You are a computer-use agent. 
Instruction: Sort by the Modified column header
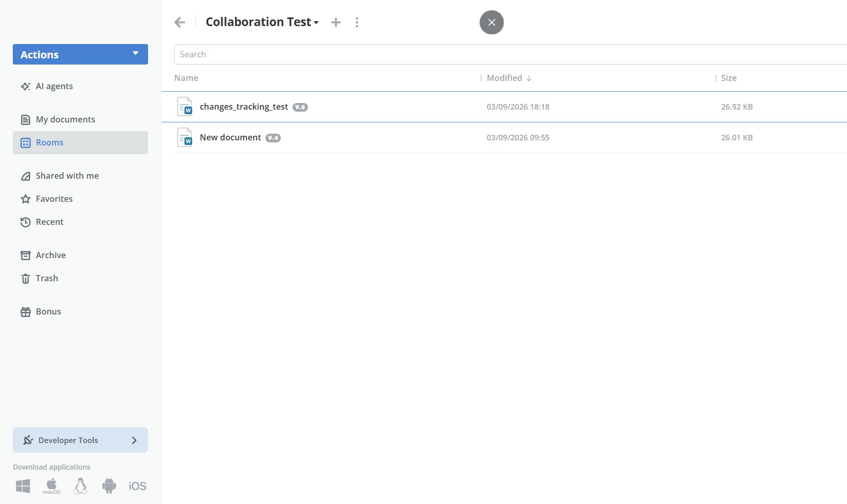509,78
